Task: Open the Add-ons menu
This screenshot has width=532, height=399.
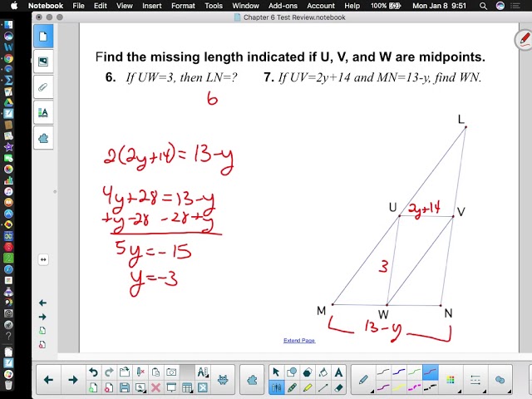Action: click(x=283, y=6)
